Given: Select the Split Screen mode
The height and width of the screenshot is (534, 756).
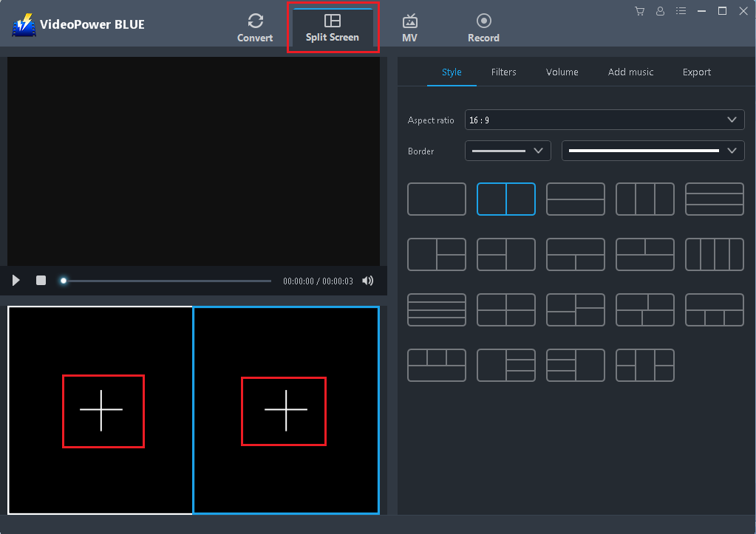Looking at the screenshot, I should click(x=333, y=27).
